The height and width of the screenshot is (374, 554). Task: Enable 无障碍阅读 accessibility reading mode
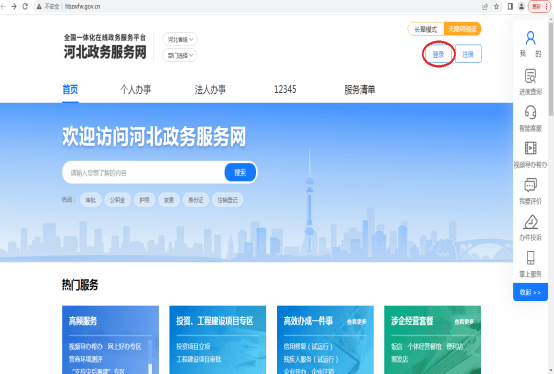coord(462,29)
